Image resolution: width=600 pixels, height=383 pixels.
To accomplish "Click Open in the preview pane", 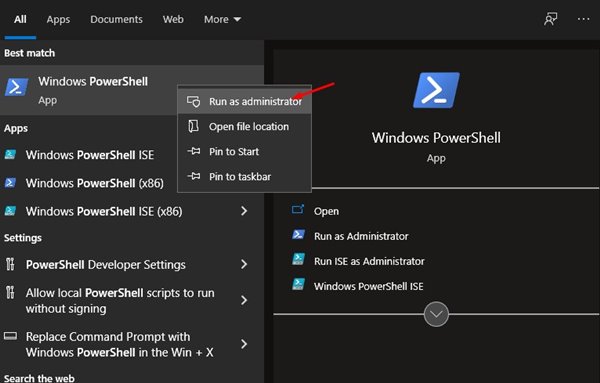I will click(x=326, y=211).
